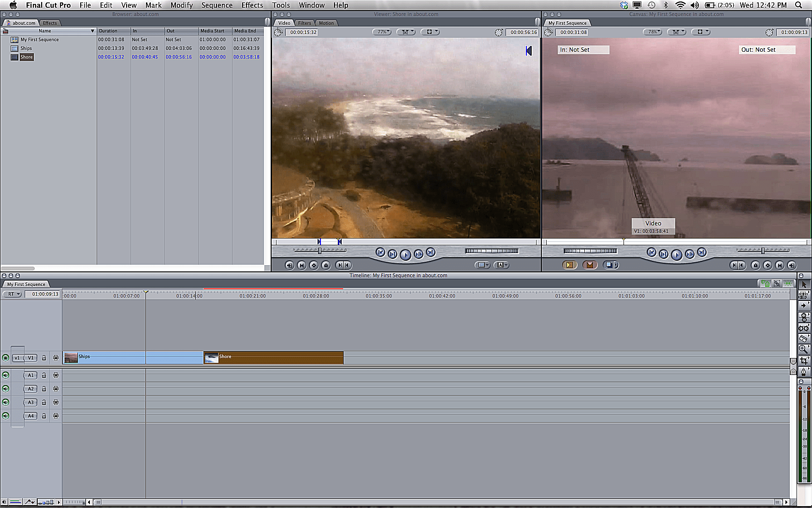Select the Roll edit tool in tool palette

coord(804,317)
